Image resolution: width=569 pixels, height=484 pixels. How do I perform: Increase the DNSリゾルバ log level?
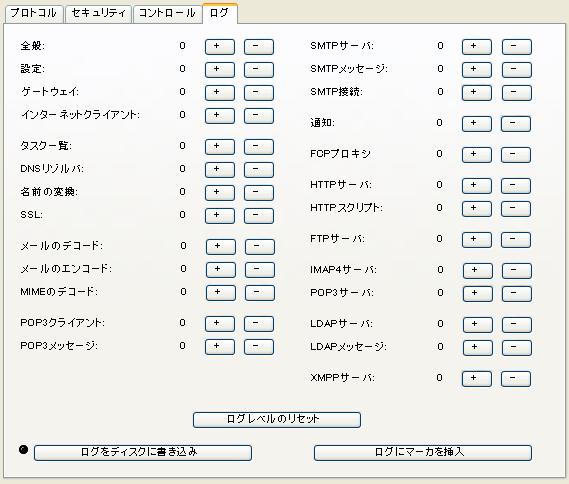tap(220, 169)
